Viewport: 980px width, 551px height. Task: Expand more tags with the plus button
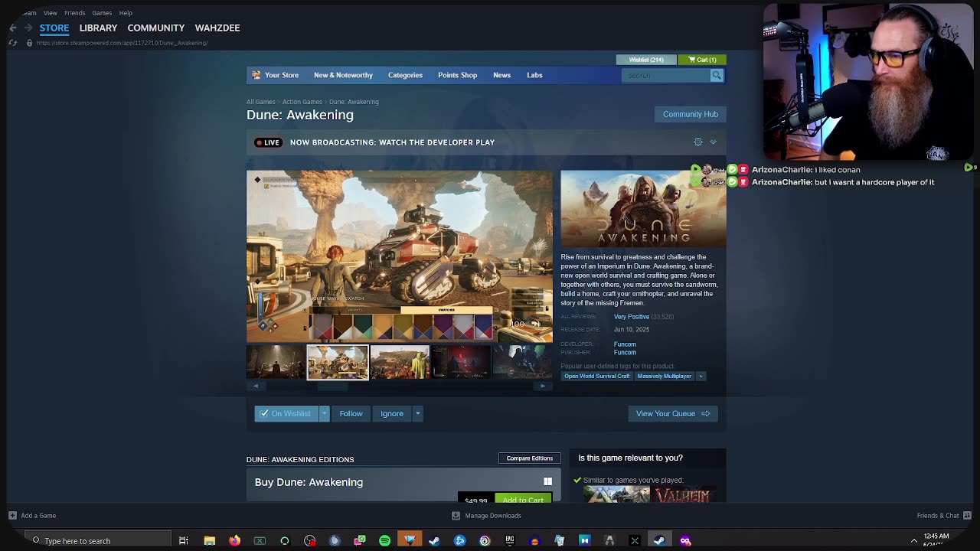[x=701, y=377]
